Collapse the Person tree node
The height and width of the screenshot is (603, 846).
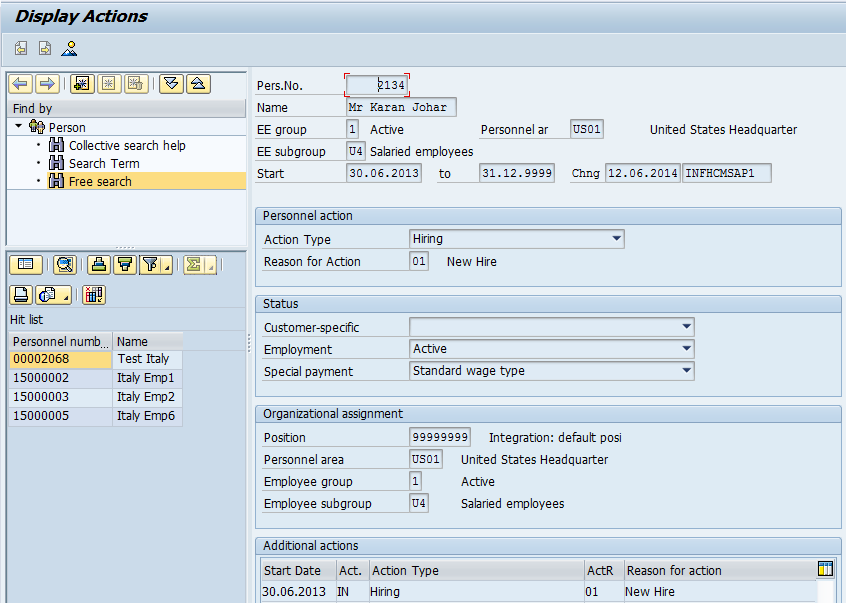click(x=18, y=127)
